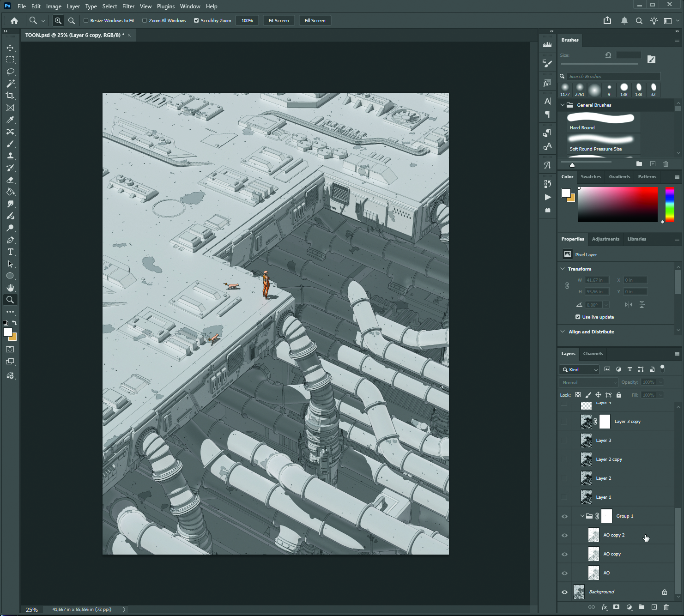Click the 100% zoom button
This screenshot has width=684, height=616.
[247, 21]
